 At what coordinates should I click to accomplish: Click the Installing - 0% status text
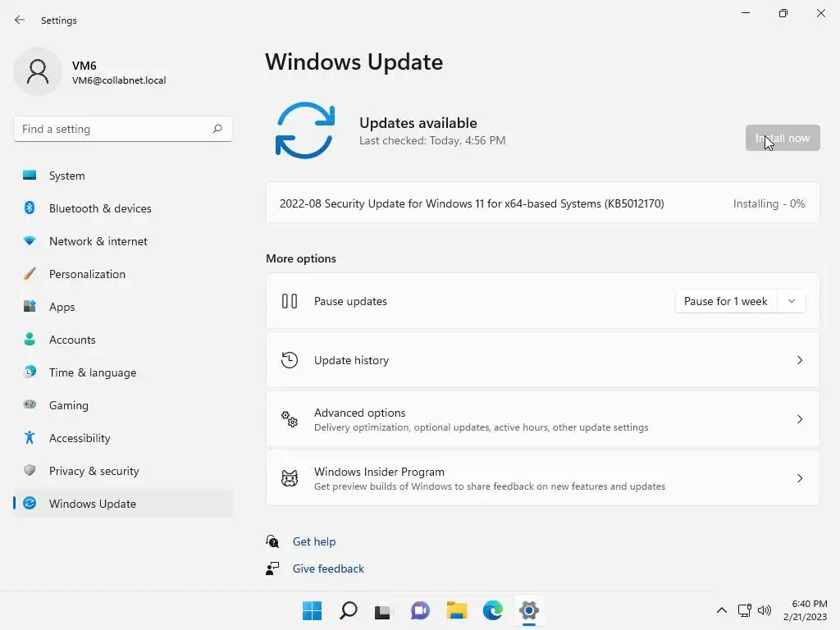pos(769,203)
